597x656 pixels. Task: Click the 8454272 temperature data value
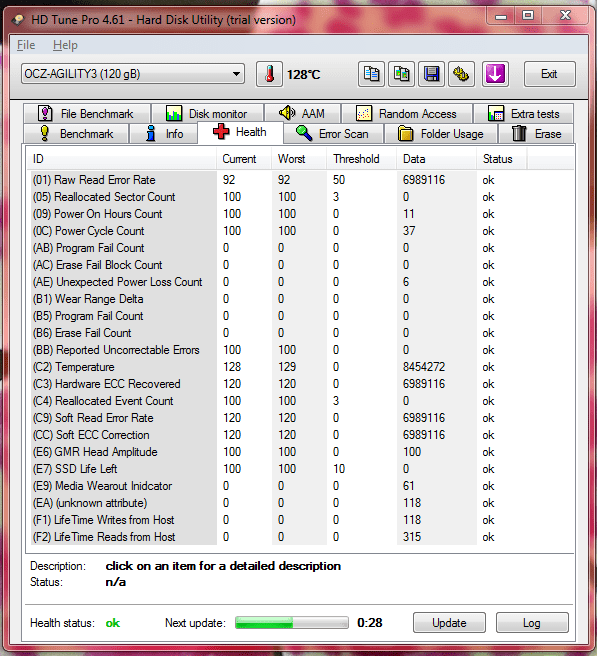click(424, 367)
